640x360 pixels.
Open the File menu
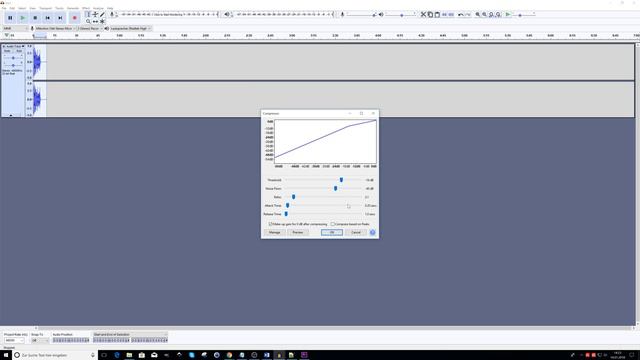pos(4,8)
